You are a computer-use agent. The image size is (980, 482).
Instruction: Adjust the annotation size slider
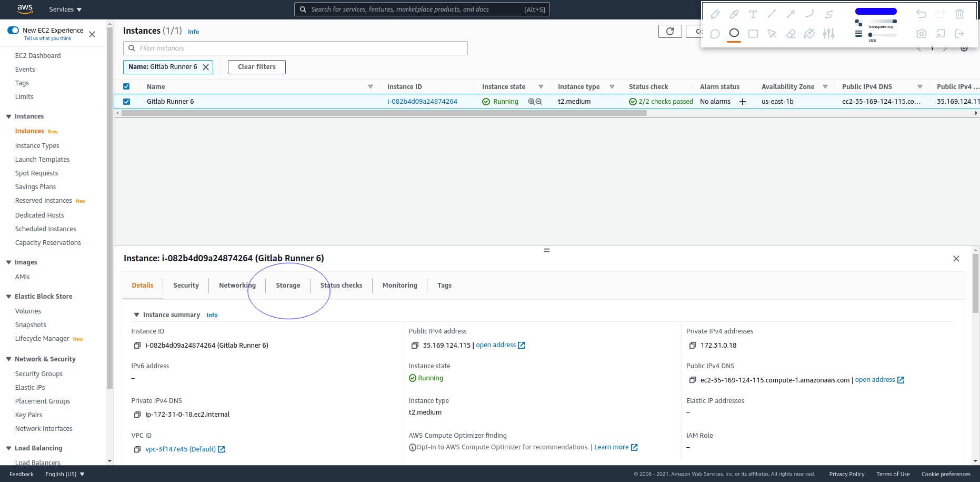point(883,35)
